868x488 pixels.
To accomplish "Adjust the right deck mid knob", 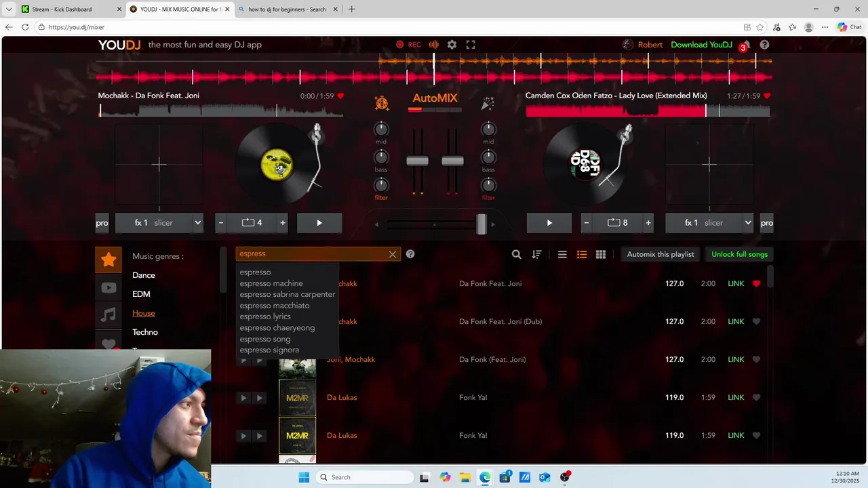I will tap(488, 129).
